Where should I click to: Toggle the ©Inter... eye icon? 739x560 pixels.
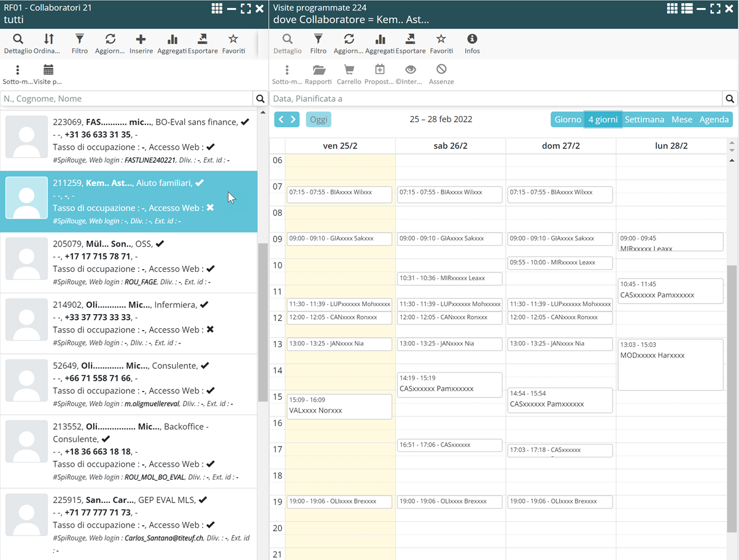410,70
